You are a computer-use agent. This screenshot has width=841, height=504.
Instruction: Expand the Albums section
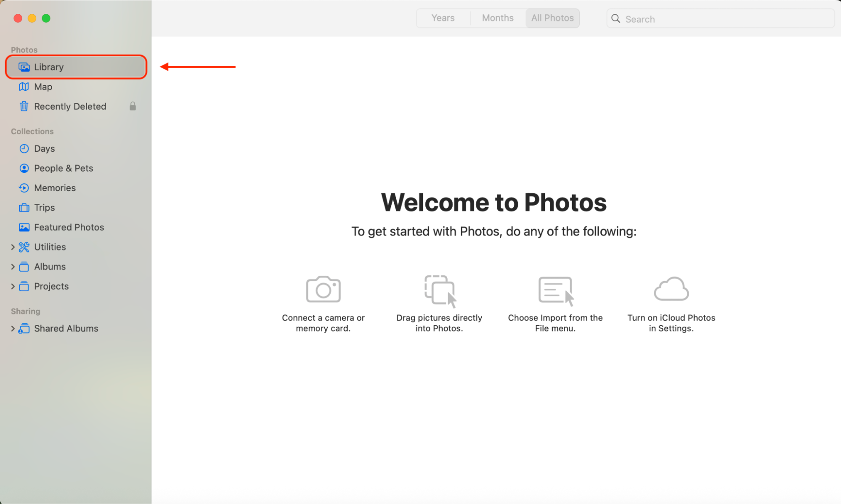tap(12, 267)
